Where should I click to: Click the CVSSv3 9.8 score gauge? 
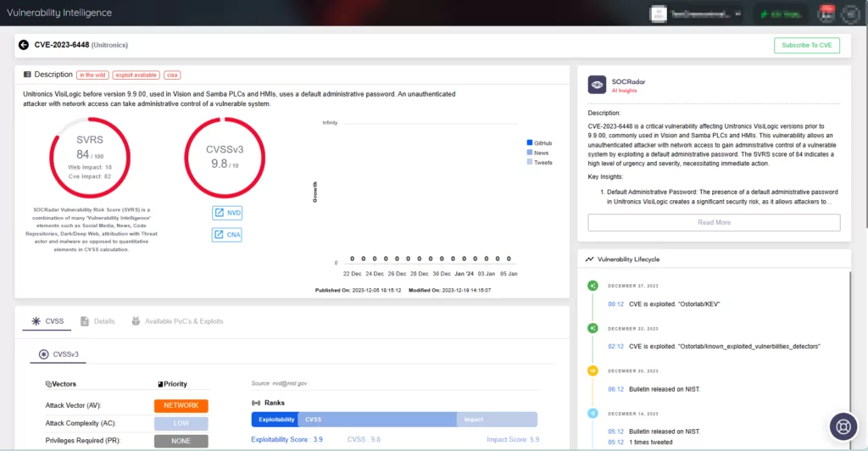click(225, 158)
